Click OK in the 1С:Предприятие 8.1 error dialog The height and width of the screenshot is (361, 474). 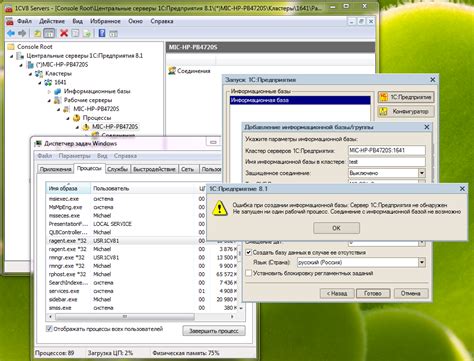[x=336, y=228]
